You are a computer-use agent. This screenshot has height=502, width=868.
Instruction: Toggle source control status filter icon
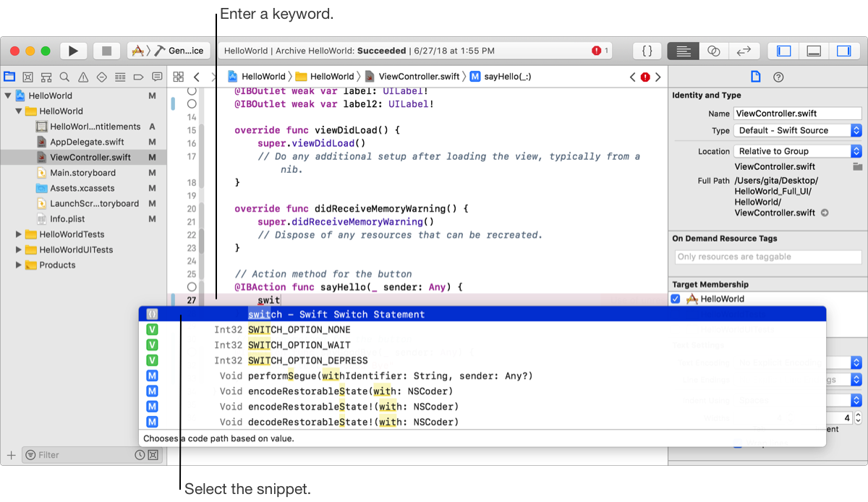pos(153,455)
